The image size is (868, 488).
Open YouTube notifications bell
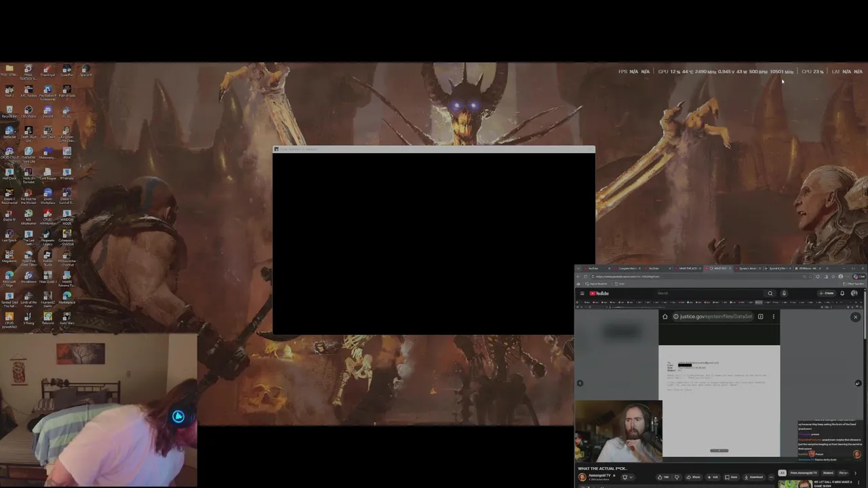tap(842, 293)
